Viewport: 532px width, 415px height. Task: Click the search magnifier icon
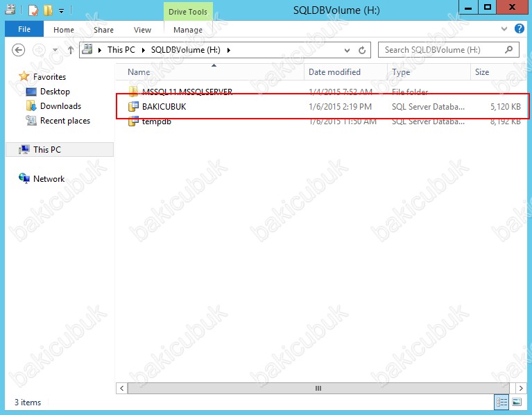coord(508,50)
